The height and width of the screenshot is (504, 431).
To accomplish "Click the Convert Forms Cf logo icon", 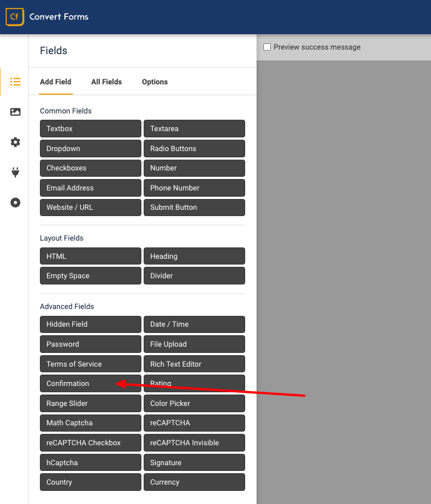I will 15,17.
